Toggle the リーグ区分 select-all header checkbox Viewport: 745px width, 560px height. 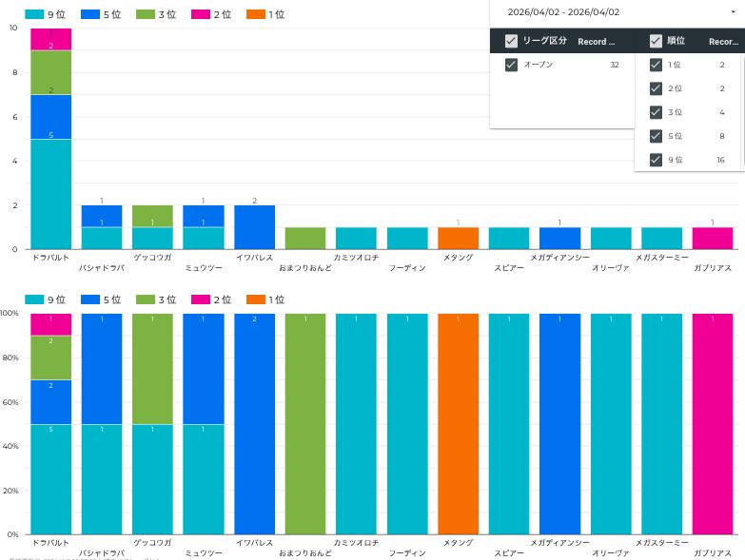click(x=511, y=41)
